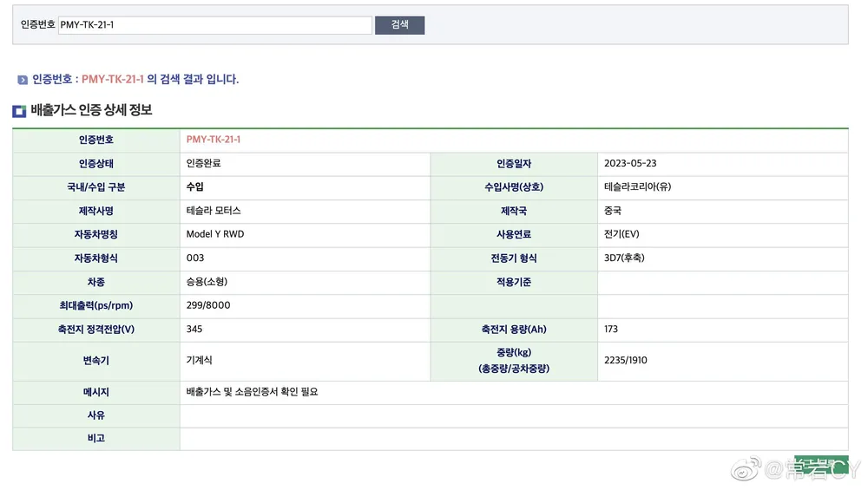
Task: Click the message 배출가스 및 소음인증서 확인 필요
Action: click(x=252, y=391)
